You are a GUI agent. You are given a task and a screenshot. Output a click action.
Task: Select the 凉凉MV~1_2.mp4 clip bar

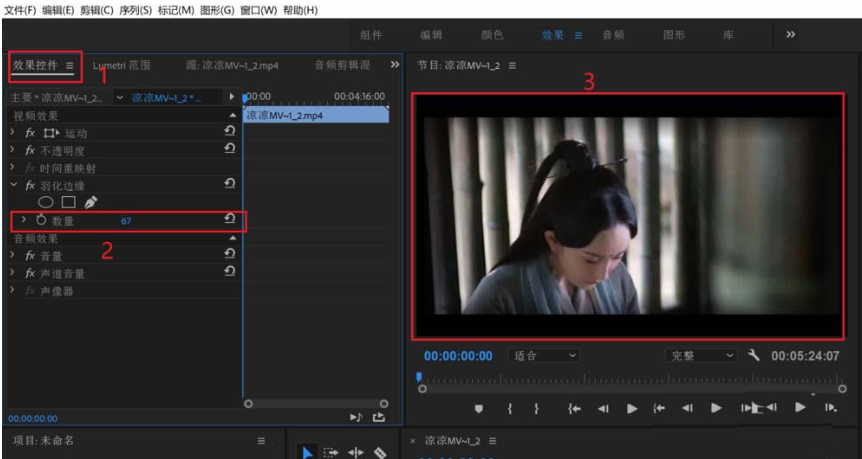(316, 115)
